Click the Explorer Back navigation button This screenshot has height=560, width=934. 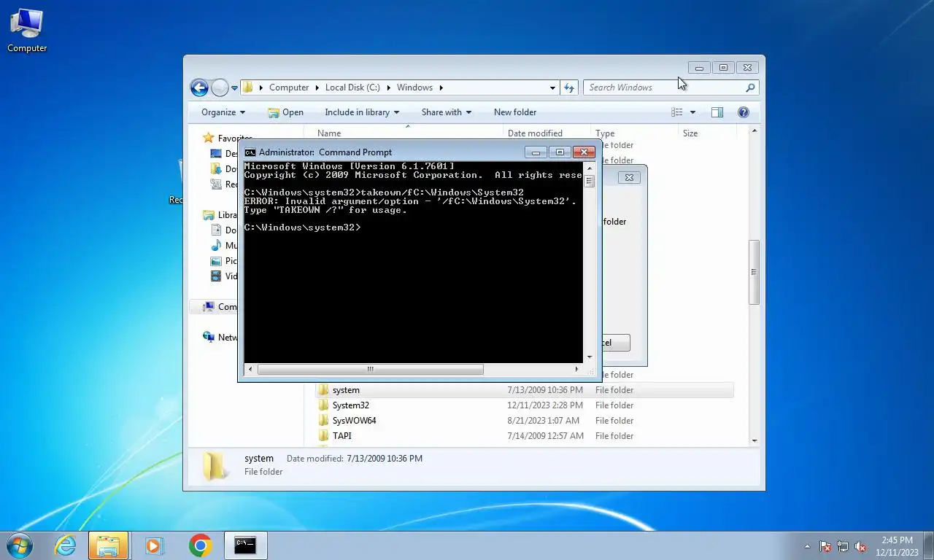[x=199, y=87]
